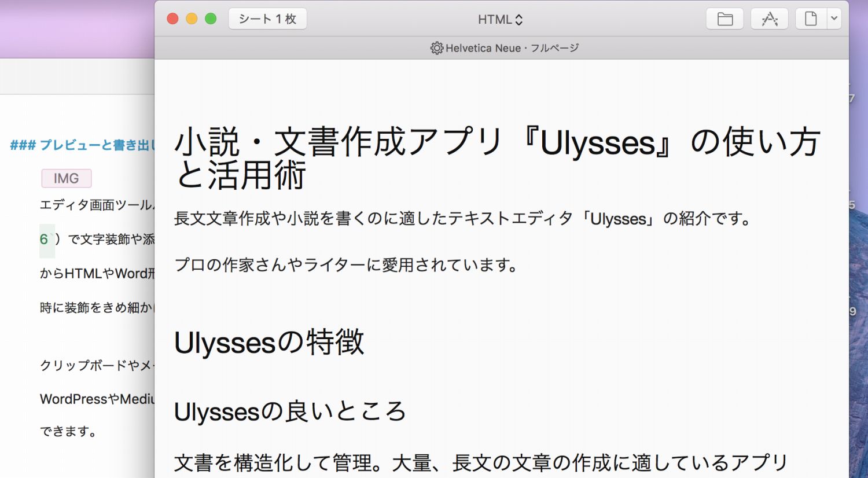The image size is (868, 478).
Task: Expand the arrow beside document icon
Action: [x=834, y=19]
